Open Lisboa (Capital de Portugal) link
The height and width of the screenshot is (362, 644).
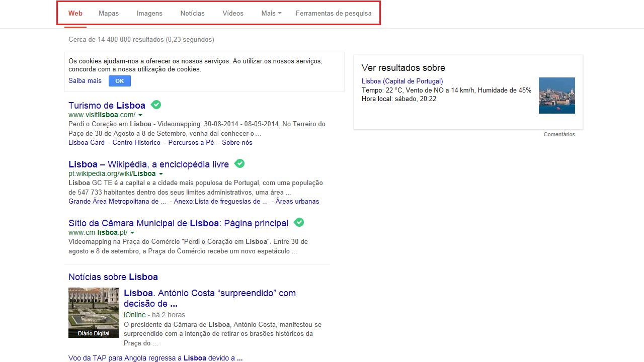pyautogui.click(x=403, y=81)
